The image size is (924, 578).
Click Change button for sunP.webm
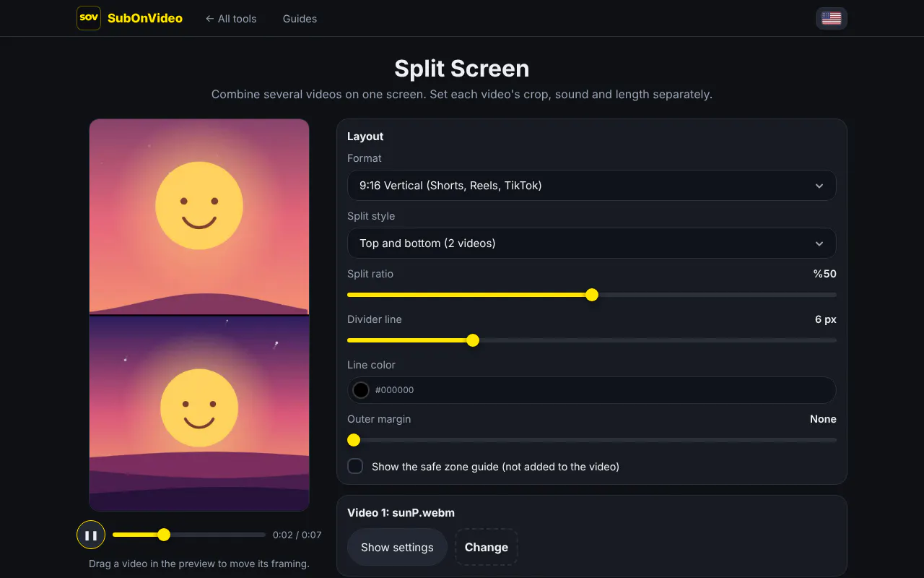pyautogui.click(x=487, y=547)
